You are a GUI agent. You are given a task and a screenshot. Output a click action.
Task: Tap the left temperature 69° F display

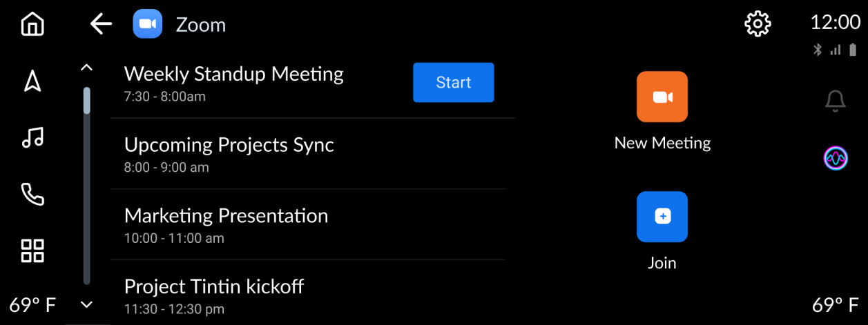coord(32,305)
